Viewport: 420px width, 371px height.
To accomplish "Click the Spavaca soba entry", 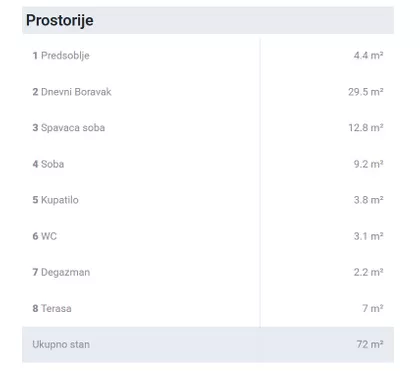I will pos(69,128).
